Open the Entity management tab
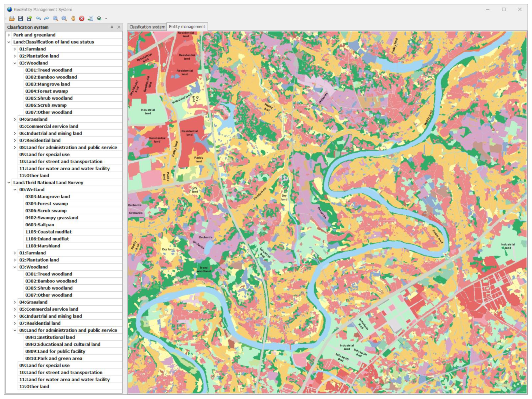This screenshot has width=532, height=399. [x=187, y=27]
